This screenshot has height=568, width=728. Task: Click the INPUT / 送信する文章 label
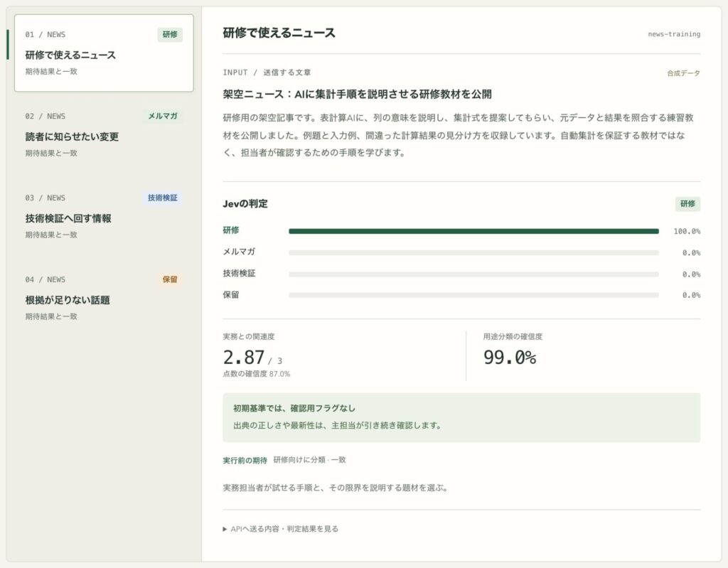tap(267, 73)
